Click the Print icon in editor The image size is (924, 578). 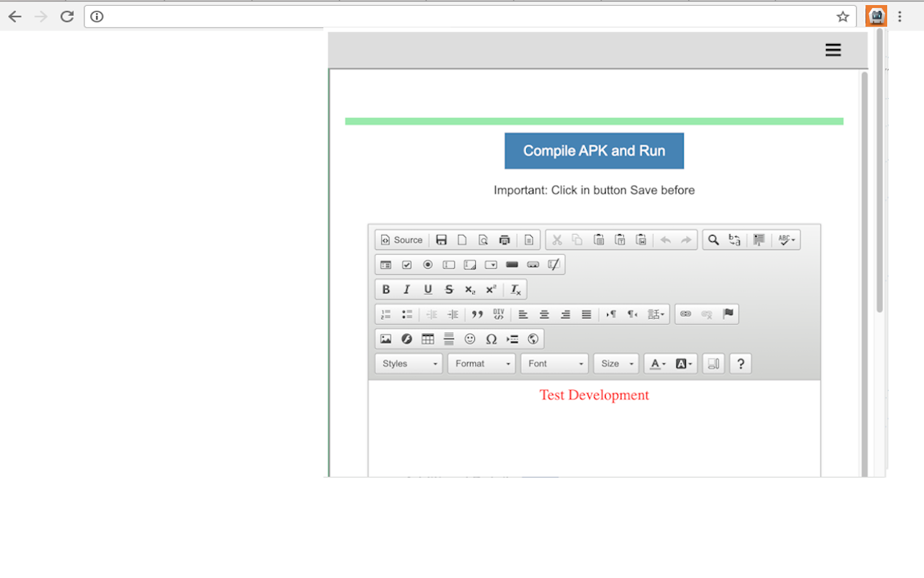pos(505,240)
